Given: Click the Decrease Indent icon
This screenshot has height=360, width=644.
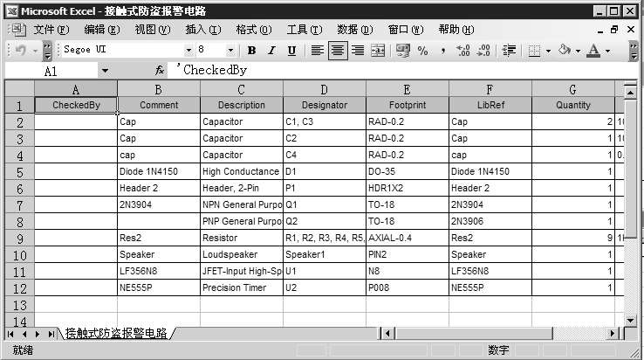Looking at the screenshot, I should point(509,51).
